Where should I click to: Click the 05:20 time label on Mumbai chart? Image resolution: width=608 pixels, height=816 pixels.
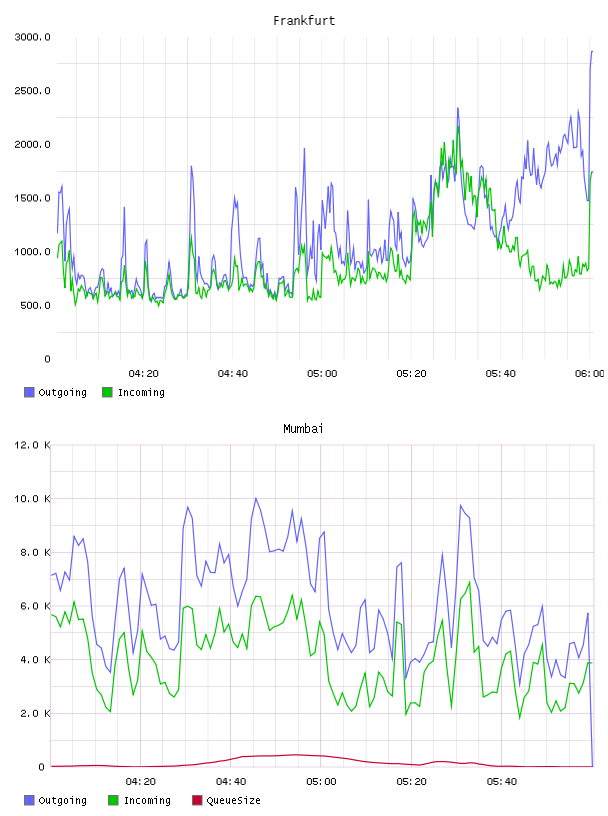411,782
